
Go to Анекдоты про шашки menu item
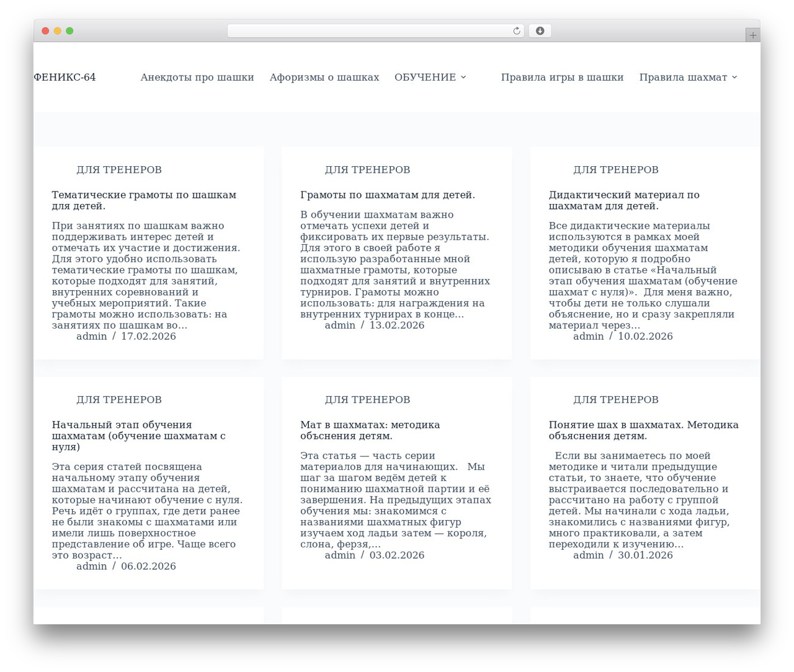point(197,77)
